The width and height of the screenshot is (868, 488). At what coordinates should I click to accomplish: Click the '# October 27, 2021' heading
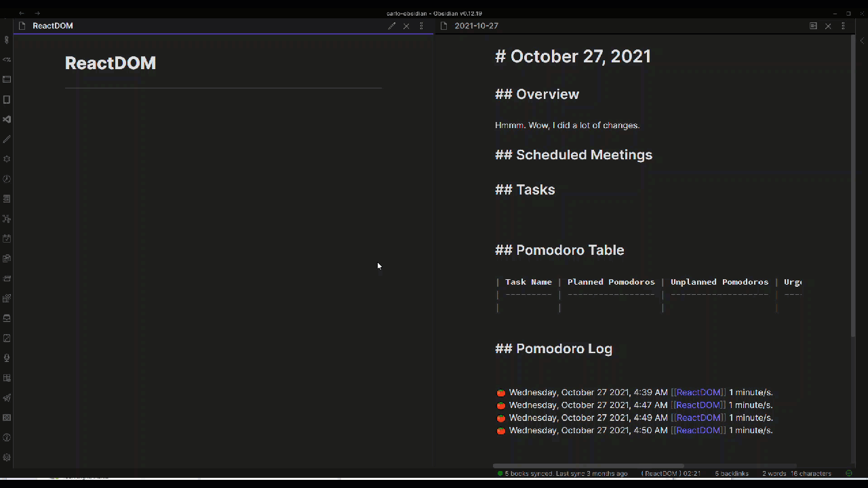(x=573, y=56)
